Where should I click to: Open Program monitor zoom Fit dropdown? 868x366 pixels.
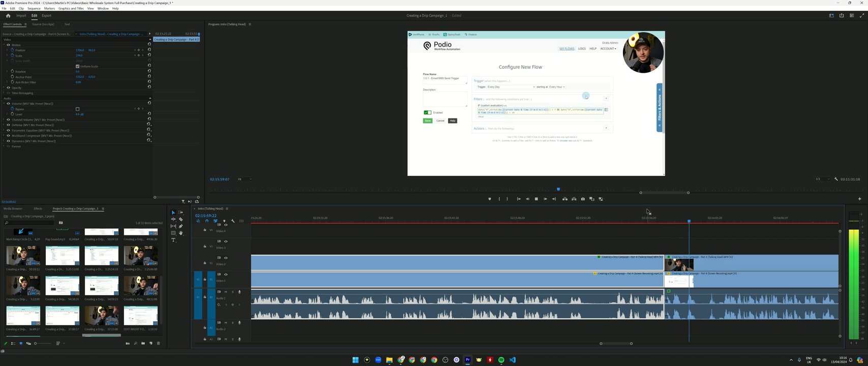(245, 179)
